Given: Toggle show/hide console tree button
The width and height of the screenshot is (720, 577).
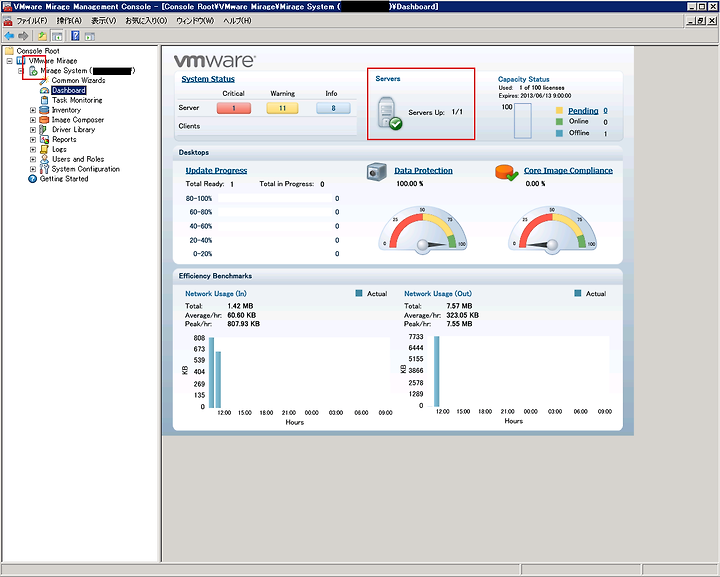Looking at the screenshot, I should coord(57,36).
